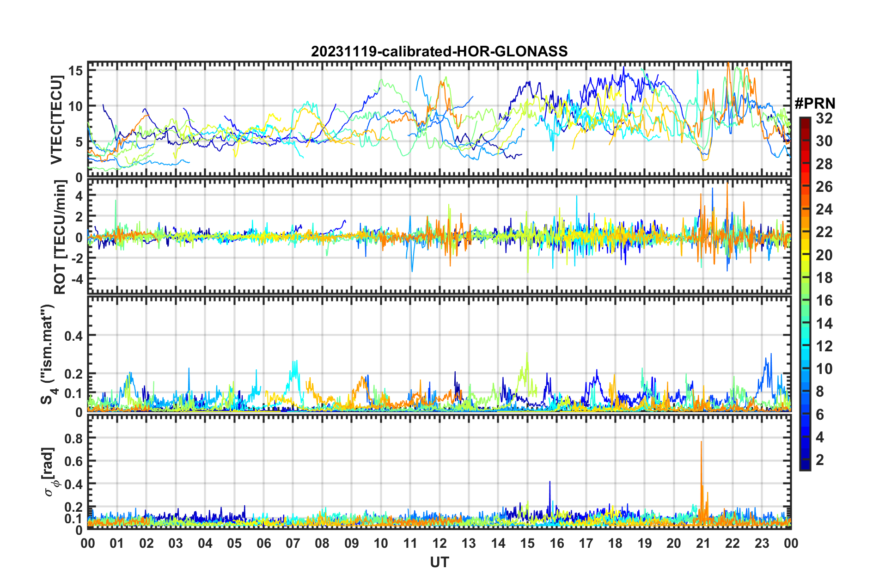Click colorbar tick label 18

[824, 277]
